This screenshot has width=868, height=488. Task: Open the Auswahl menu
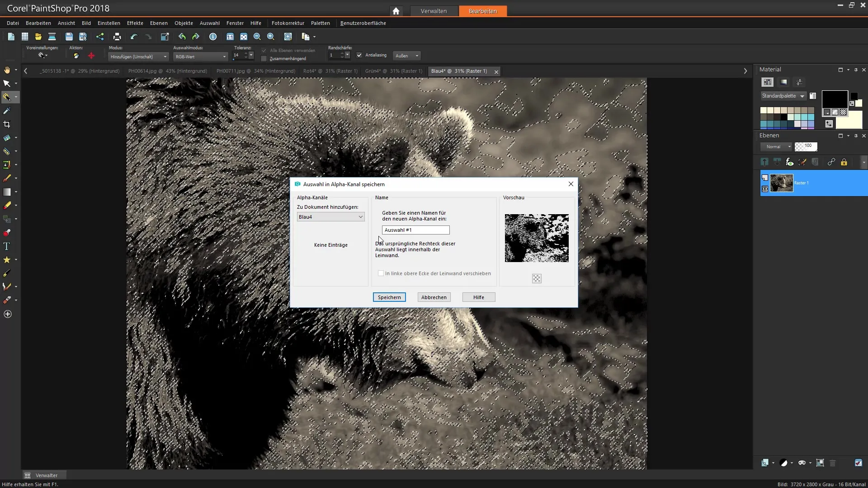tap(210, 23)
